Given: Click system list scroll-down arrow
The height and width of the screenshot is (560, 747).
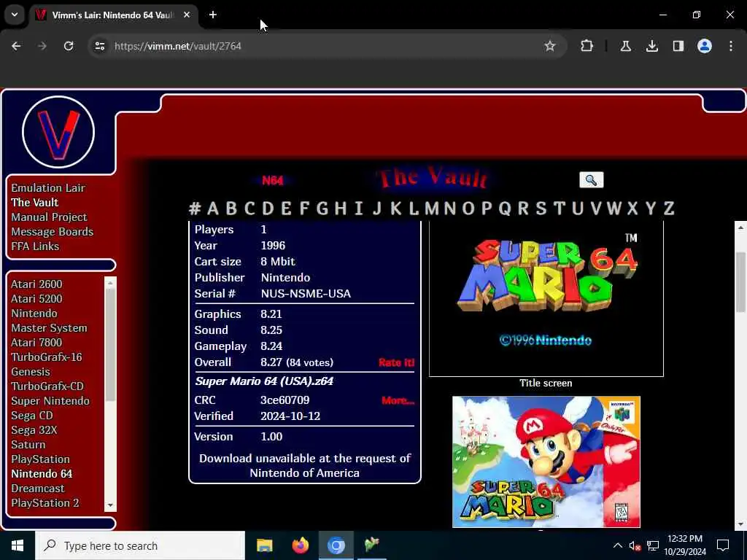Looking at the screenshot, I should [110, 505].
